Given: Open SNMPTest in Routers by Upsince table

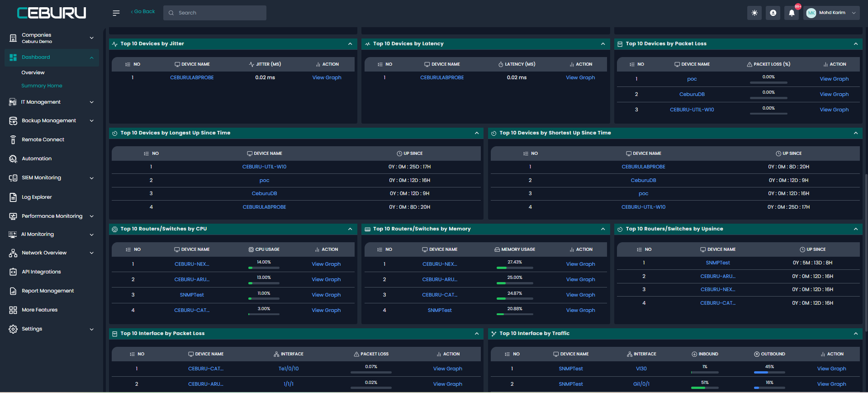Looking at the screenshot, I should 718,263.
